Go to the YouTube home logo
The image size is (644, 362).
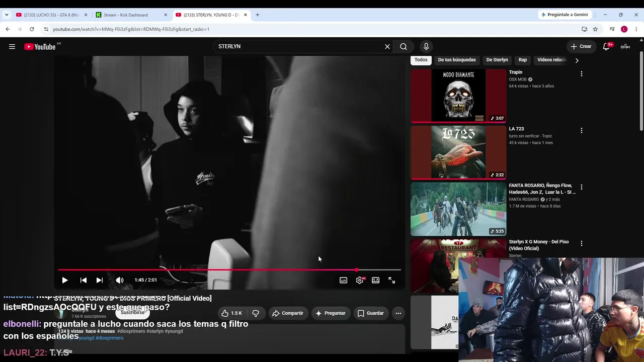[40, 47]
